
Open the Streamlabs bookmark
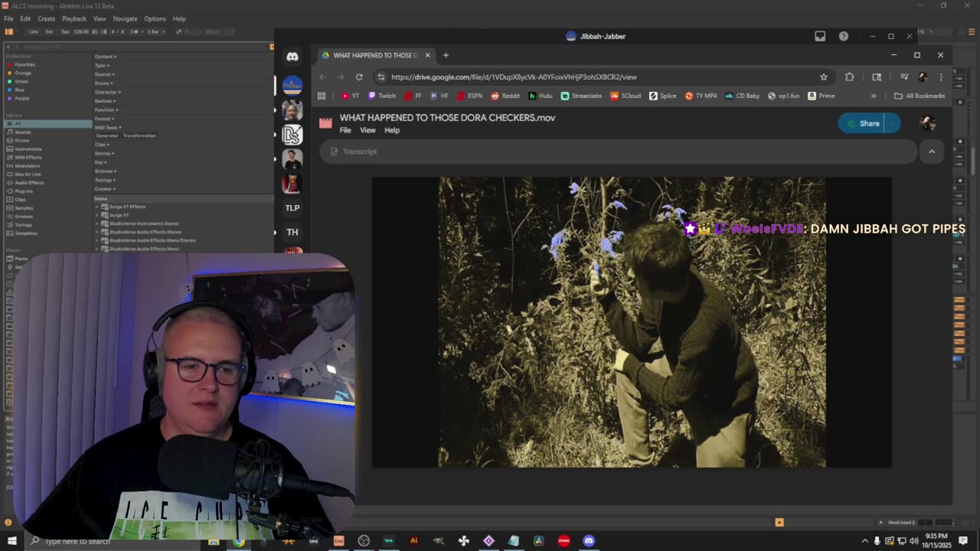click(581, 96)
